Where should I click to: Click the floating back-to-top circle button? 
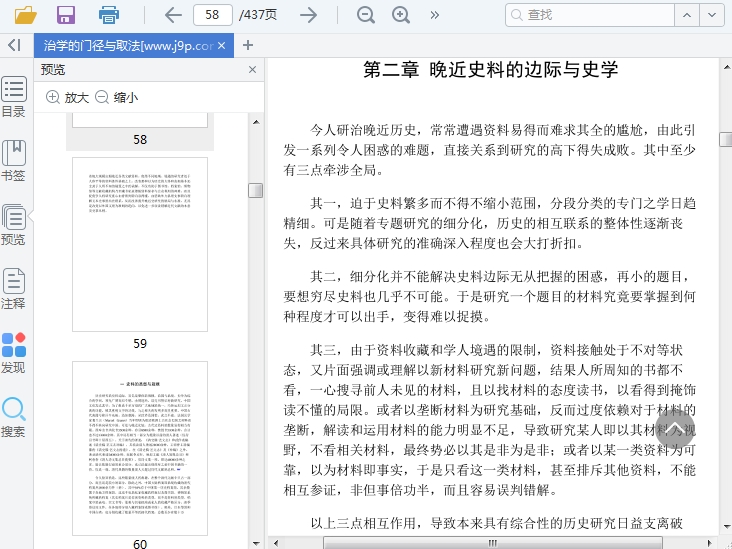point(675,428)
